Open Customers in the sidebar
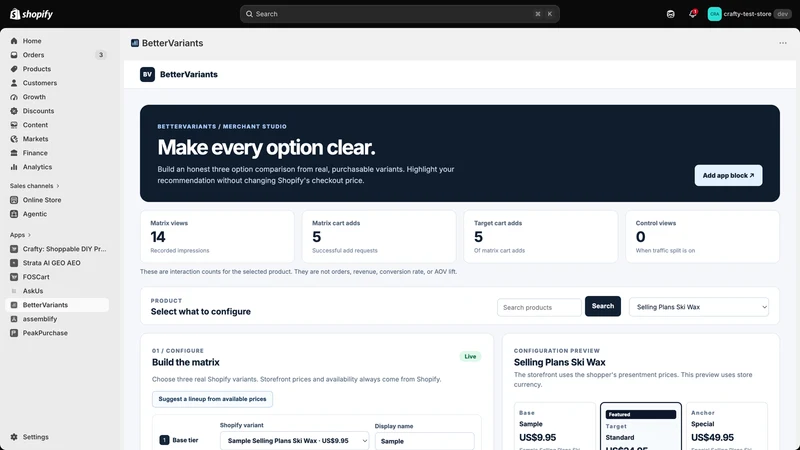 [x=57, y=83]
